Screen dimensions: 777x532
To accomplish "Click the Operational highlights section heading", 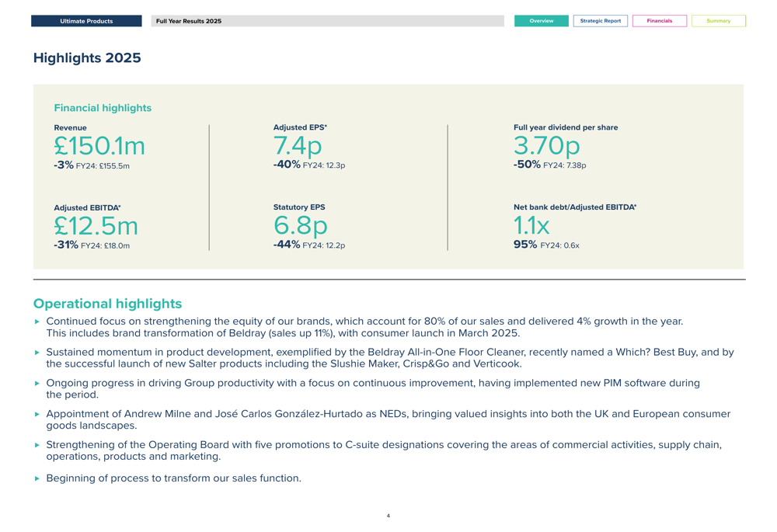I will pyautogui.click(x=107, y=304).
